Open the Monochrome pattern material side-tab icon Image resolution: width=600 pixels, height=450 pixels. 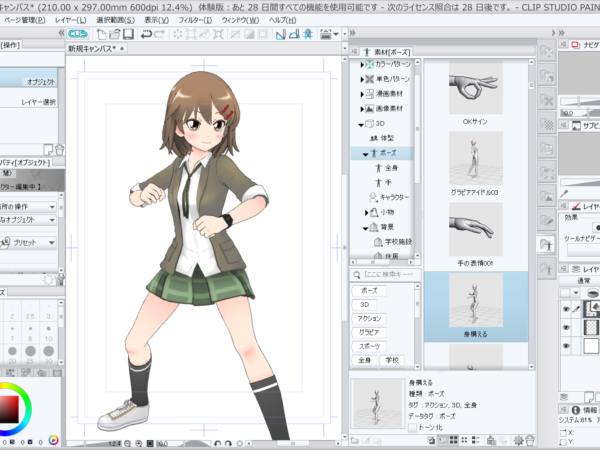(547, 100)
